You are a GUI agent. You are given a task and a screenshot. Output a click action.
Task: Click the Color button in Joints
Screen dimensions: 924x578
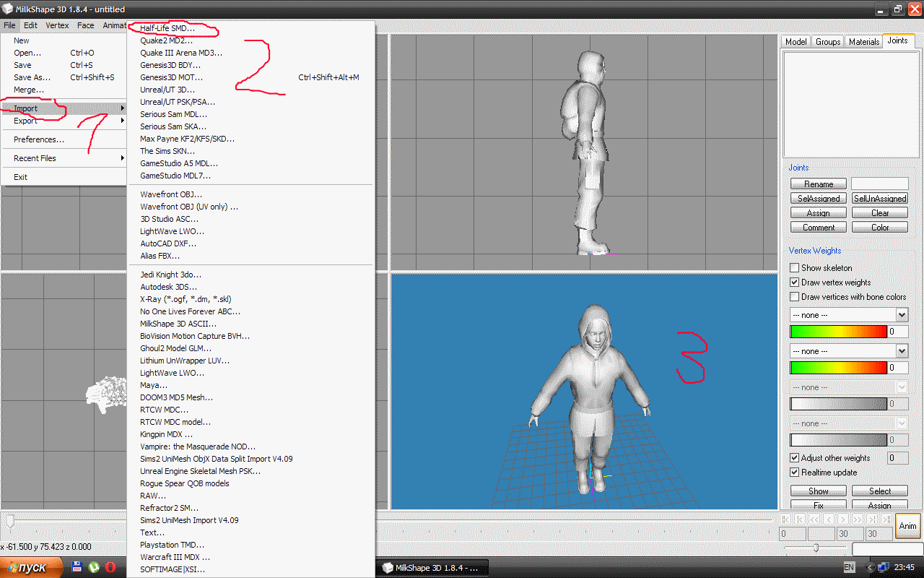(x=880, y=228)
